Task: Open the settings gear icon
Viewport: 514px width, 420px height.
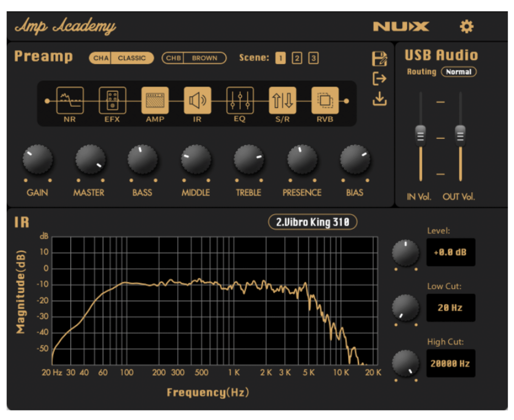Action: (x=466, y=27)
